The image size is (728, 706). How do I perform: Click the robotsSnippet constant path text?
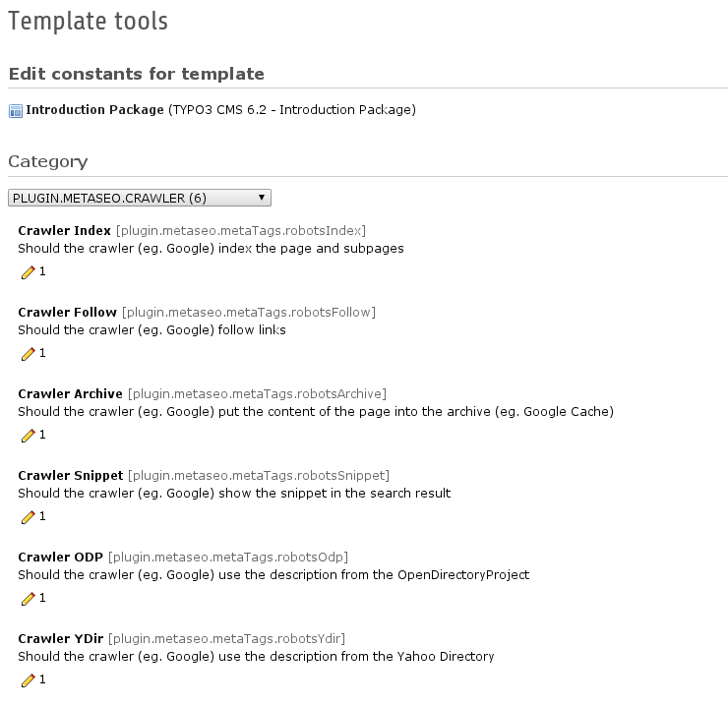click(259, 476)
